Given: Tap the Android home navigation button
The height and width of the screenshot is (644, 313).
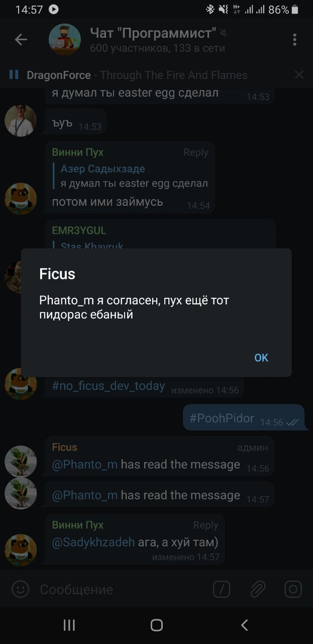Looking at the screenshot, I should [x=157, y=625].
